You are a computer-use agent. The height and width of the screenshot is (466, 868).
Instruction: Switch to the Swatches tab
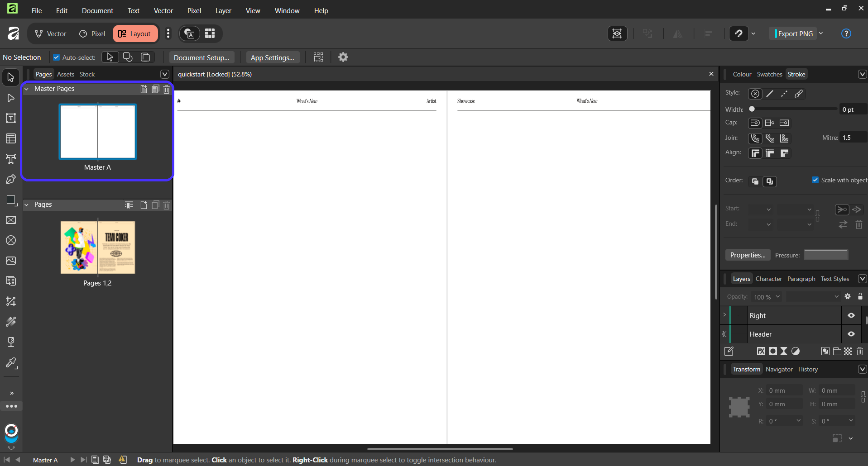tap(769, 74)
